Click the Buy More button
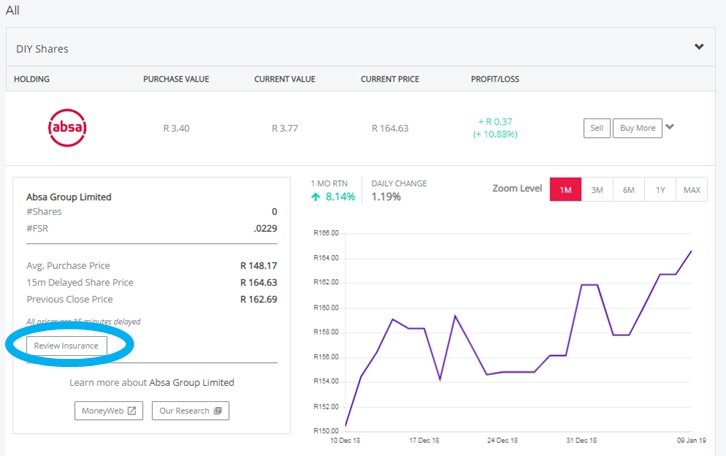The height and width of the screenshot is (456, 726). 638,128
